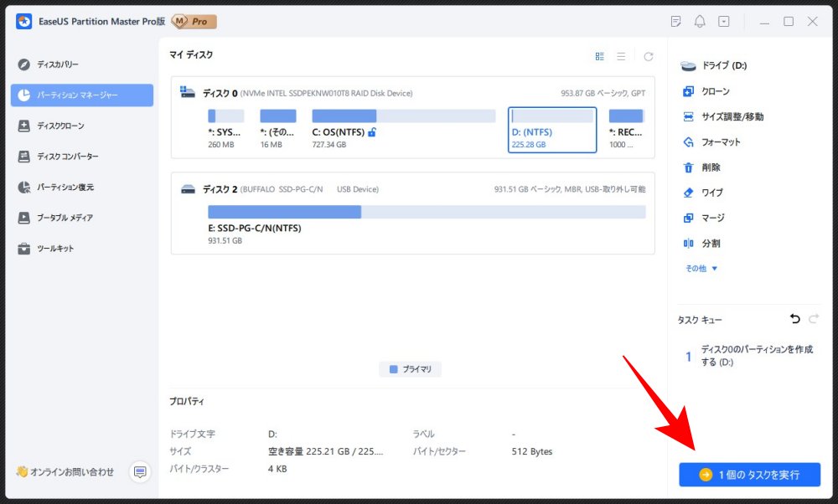The width and height of the screenshot is (838, 504).
Task: Click the ツールキット toolbox icon
Action: click(24, 249)
